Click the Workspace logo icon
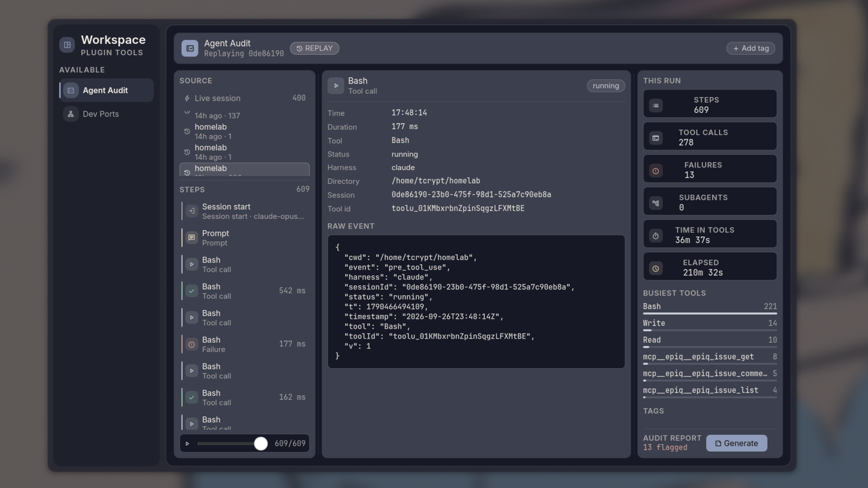The height and width of the screenshot is (488, 868). pyautogui.click(x=67, y=45)
